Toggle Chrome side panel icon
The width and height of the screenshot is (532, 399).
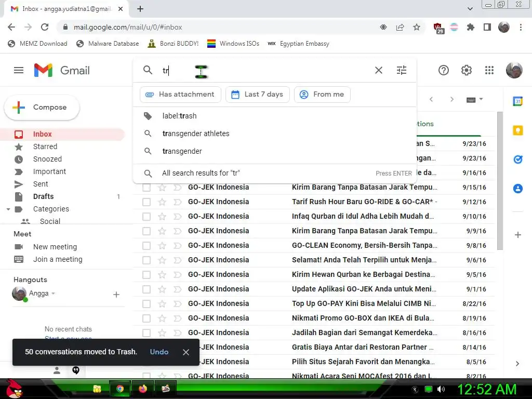(487, 27)
